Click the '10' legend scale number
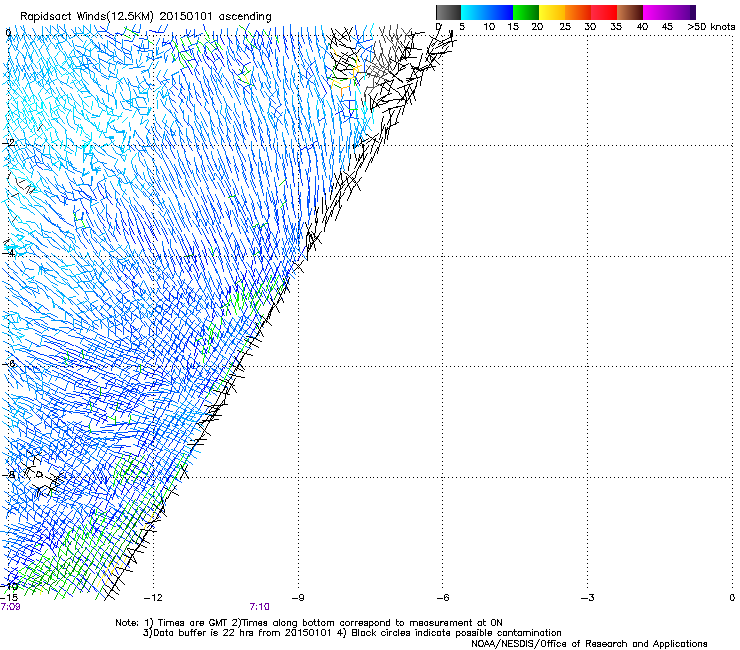 [x=489, y=27]
